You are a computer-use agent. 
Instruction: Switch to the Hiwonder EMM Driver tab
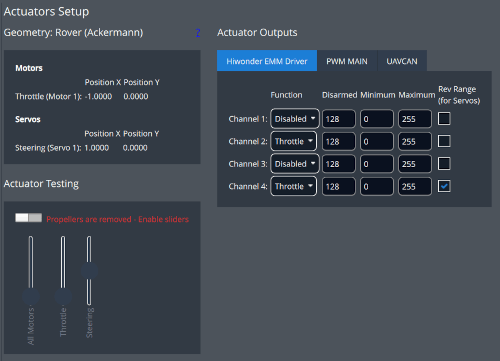pyautogui.click(x=267, y=61)
